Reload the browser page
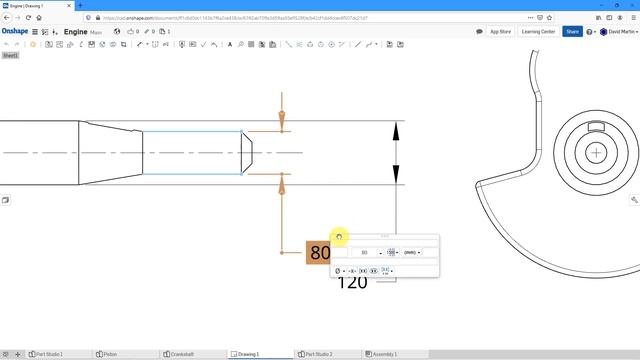 [28, 18]
